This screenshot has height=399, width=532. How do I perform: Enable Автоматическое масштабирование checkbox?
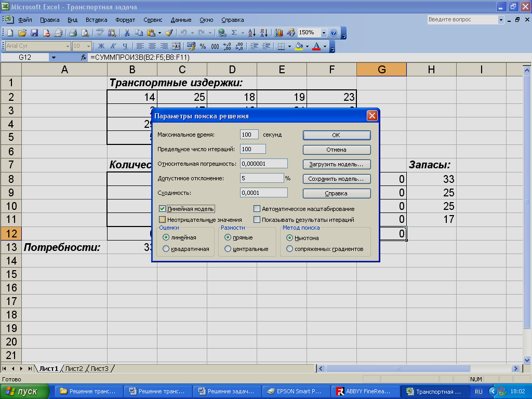257,209
